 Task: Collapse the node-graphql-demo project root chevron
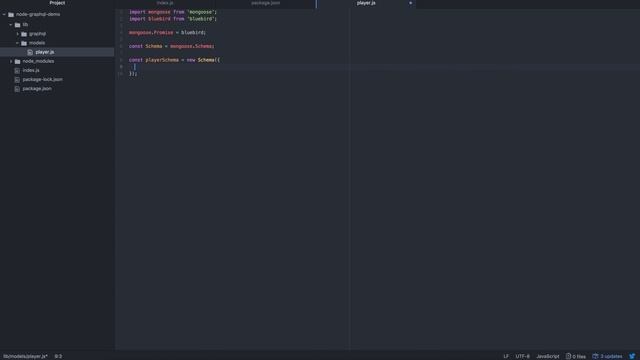pos(4,15)
